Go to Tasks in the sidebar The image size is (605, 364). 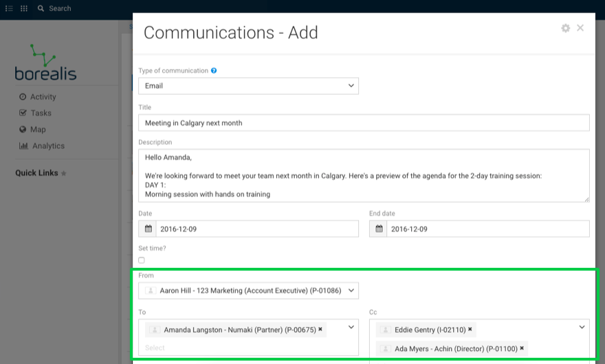coord(36,113)
